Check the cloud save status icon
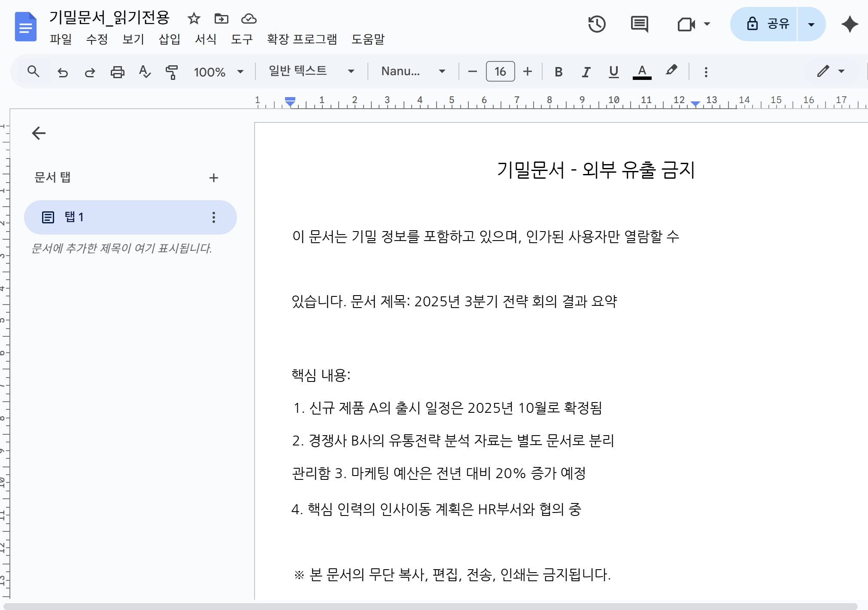This screenshot has height=610, width=868. 249,18
